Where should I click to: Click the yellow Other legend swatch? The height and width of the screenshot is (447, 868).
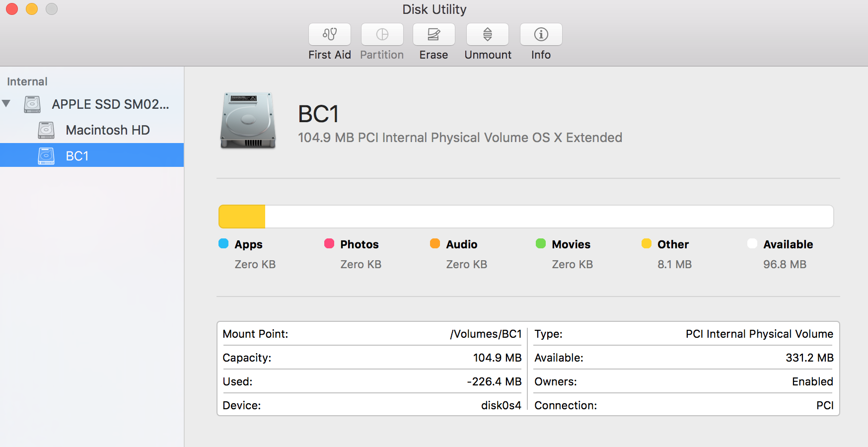tap(646, 244)
